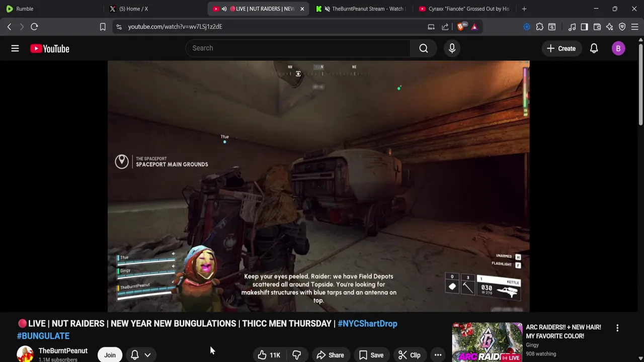Click the magnifying glass search button
Image resolution: width=644 pixels, height=362 pixels.
tap(424, 48)
